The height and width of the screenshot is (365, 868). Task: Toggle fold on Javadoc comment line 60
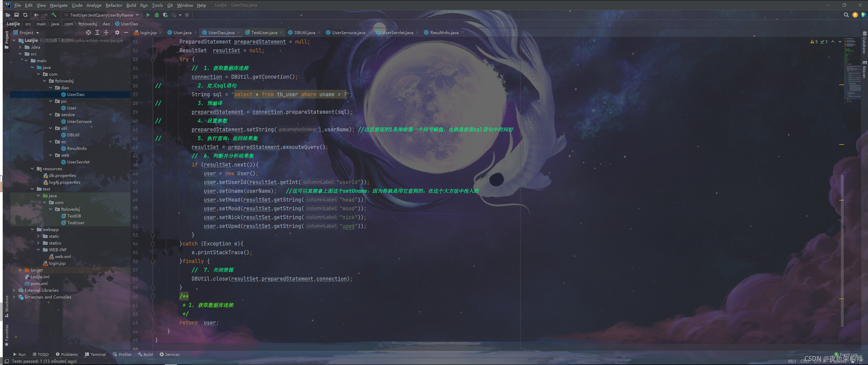(153, 296)
